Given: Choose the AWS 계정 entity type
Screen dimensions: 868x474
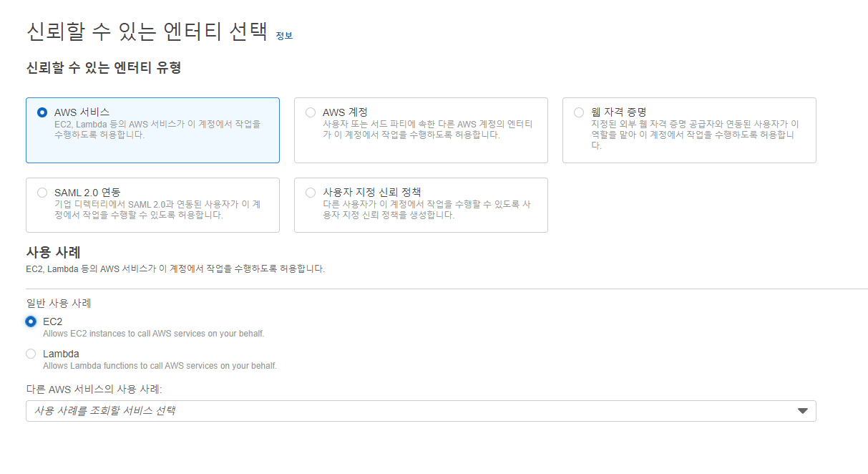Looking at the screenshot, I should 311,112.
